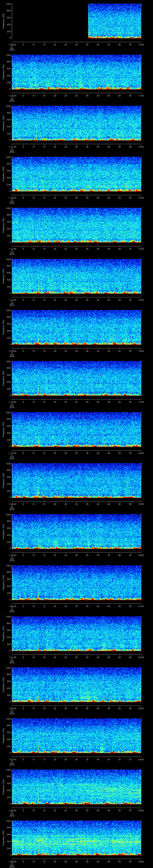
Task: Click the 1:20:00 start time label
Action: [12, 606]
